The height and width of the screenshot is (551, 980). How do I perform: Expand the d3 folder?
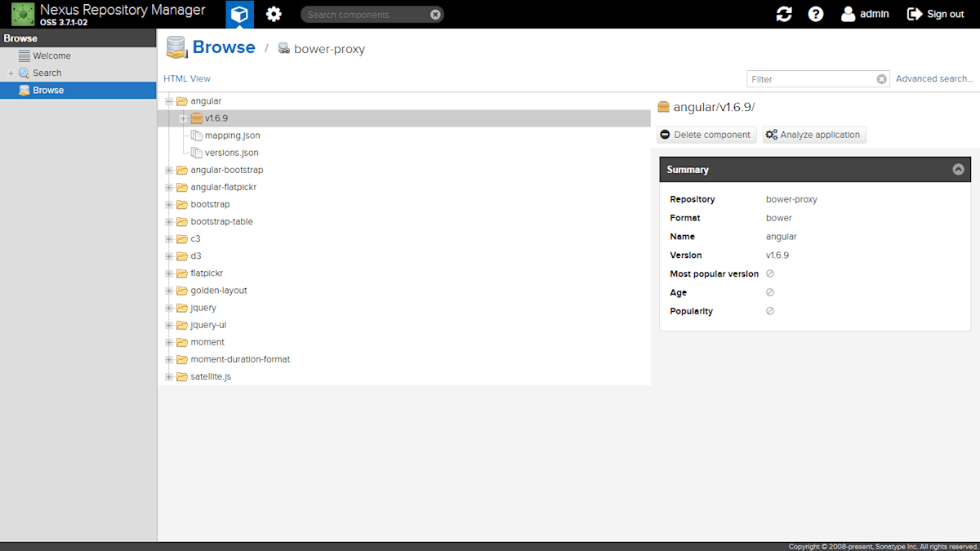point(169,256)
